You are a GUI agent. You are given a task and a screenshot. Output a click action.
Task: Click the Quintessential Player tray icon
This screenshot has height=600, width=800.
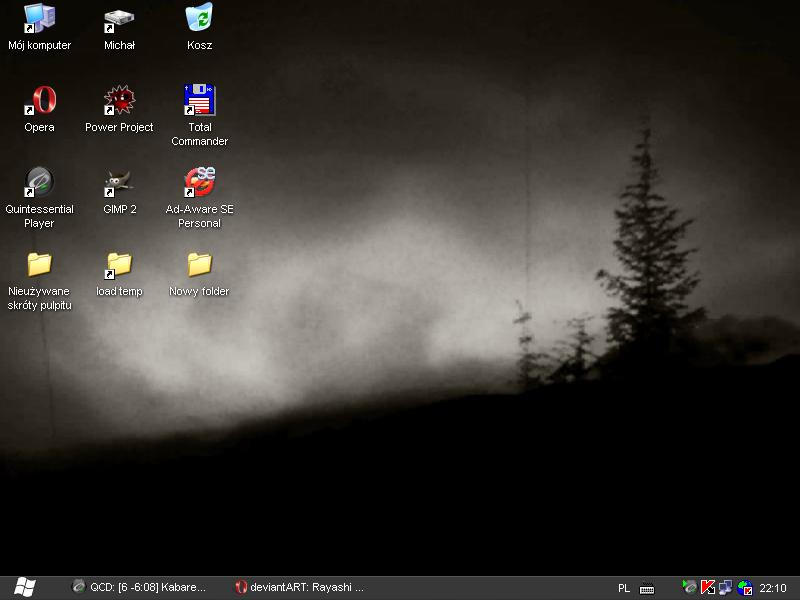689,587
